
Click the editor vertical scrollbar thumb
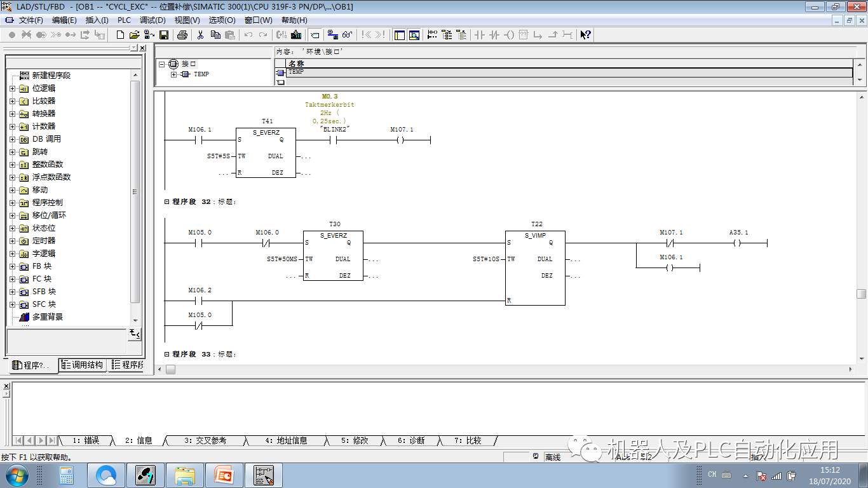[x=861, y=294]
